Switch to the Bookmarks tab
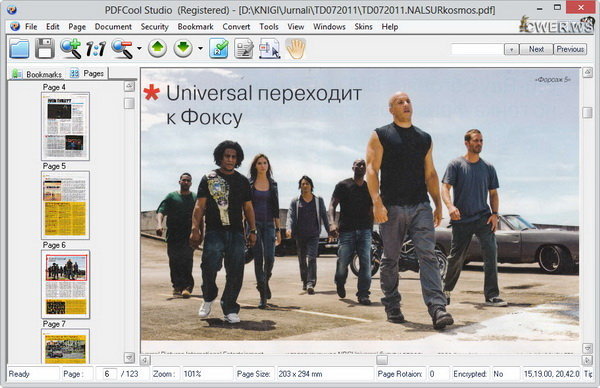The height and width of the screenshot is (388, 600). coord(37,74)
